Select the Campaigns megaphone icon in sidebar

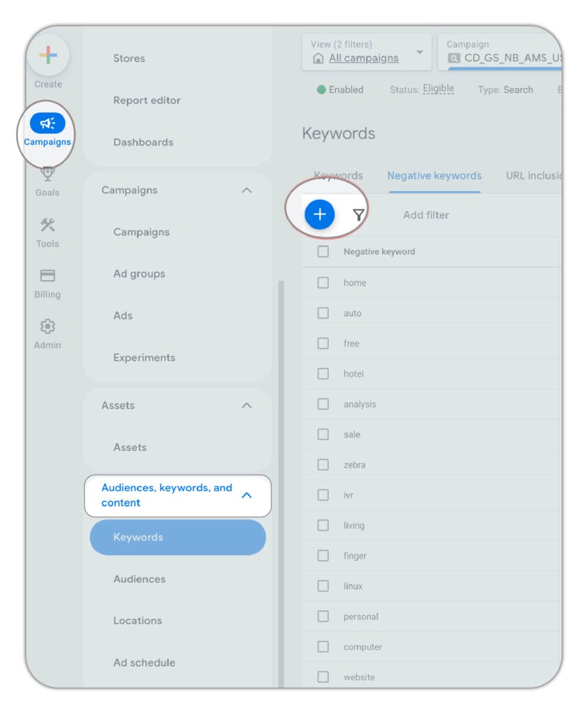pos(47,122)
